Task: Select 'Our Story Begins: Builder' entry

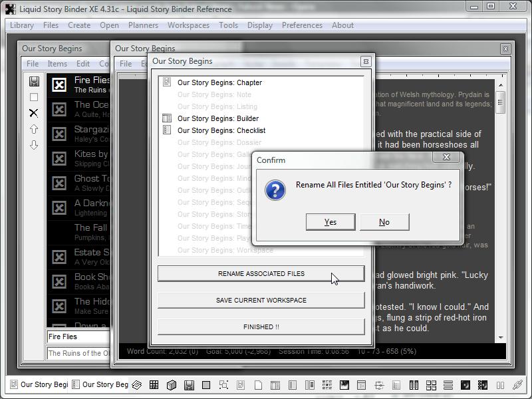Action: pyautogui.click(x=217, y=118)
